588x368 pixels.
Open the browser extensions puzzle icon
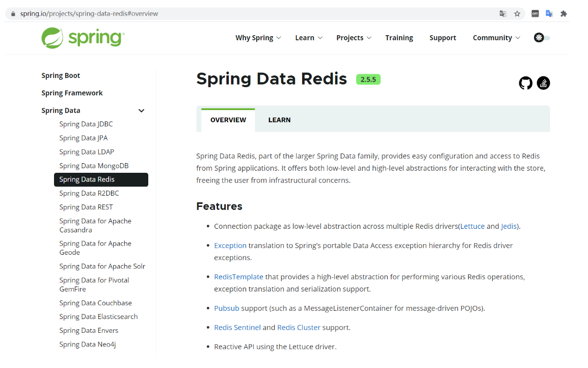[564, 14]
